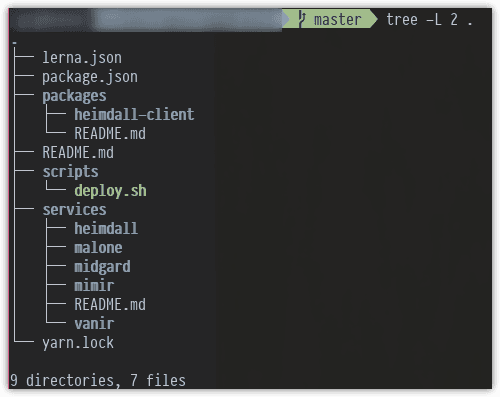Select the heimdall-client directory

[134, 114]
